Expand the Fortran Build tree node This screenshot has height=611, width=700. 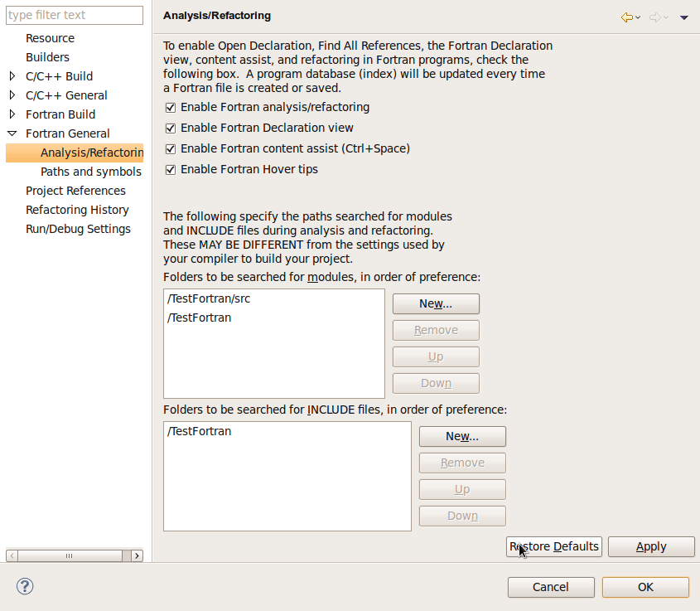[12, 114]
